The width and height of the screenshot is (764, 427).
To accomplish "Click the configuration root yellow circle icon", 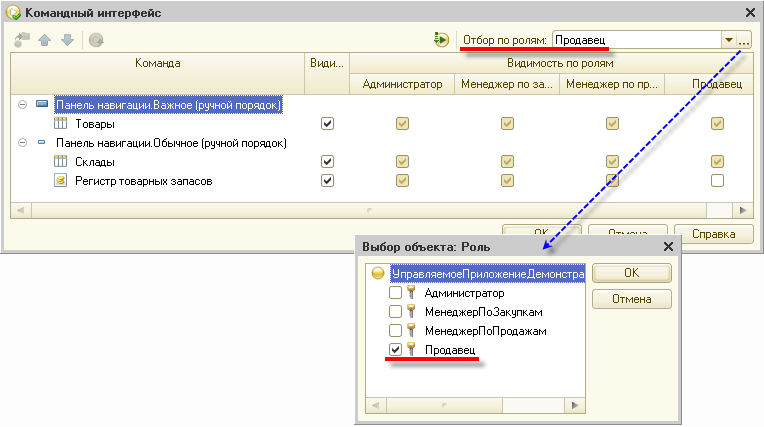I will [x=378, y=273].
